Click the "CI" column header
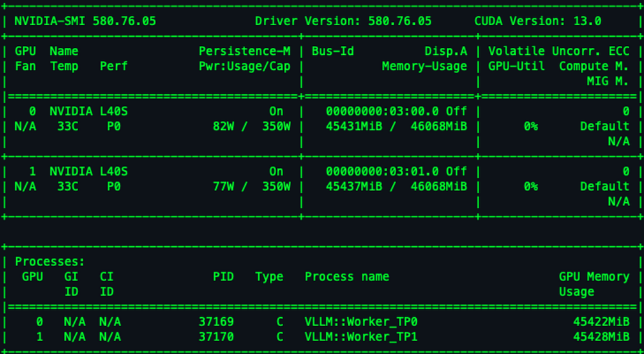Image resolution: width=644 pixels, height=354 pixels. [106, 276]
